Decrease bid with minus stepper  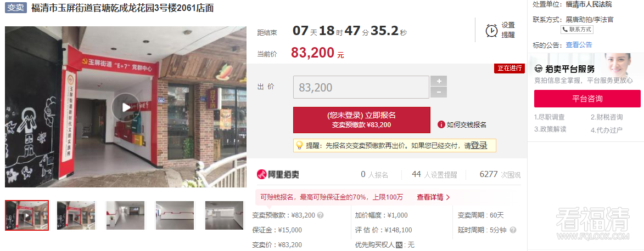pos(439,93)
